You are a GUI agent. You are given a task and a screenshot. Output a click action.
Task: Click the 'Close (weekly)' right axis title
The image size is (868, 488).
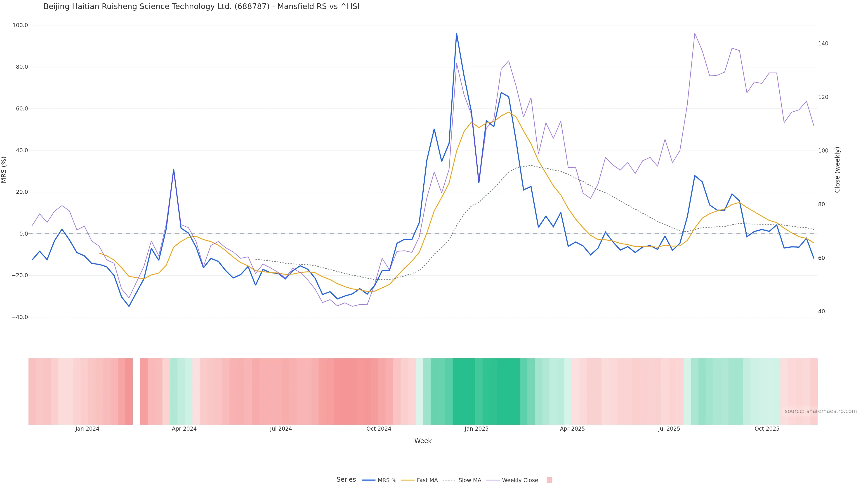click(837, 170)
